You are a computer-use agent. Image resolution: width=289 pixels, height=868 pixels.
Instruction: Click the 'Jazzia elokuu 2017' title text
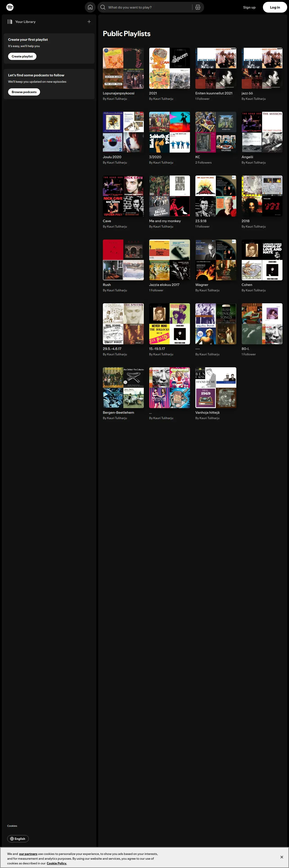coord(164,285)
